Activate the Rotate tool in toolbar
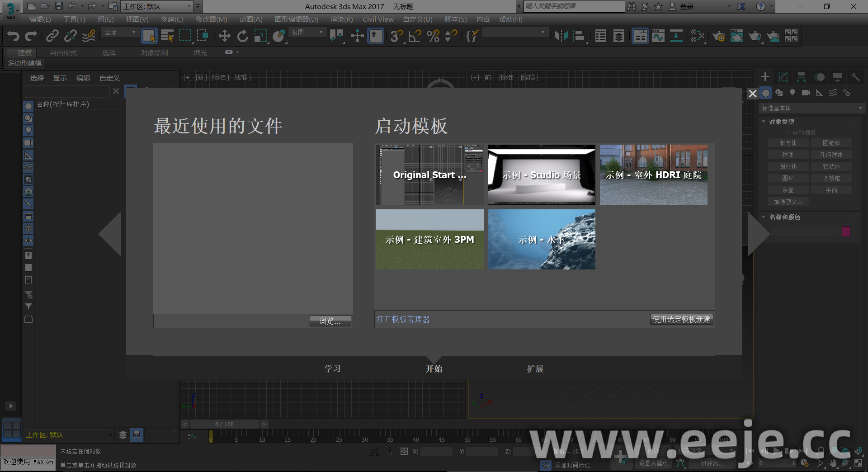This screenshot has width=868, height=472. click(243, 36)
